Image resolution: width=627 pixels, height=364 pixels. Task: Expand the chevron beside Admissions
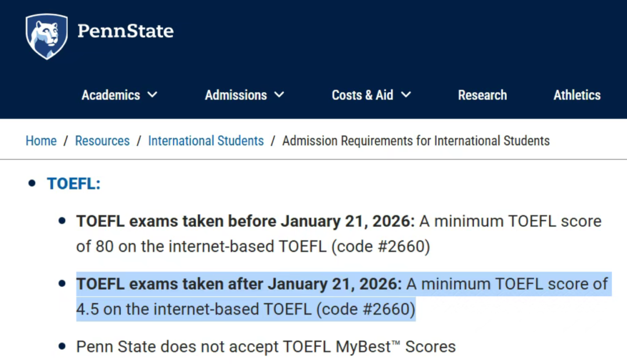click(x=279, y=95)
